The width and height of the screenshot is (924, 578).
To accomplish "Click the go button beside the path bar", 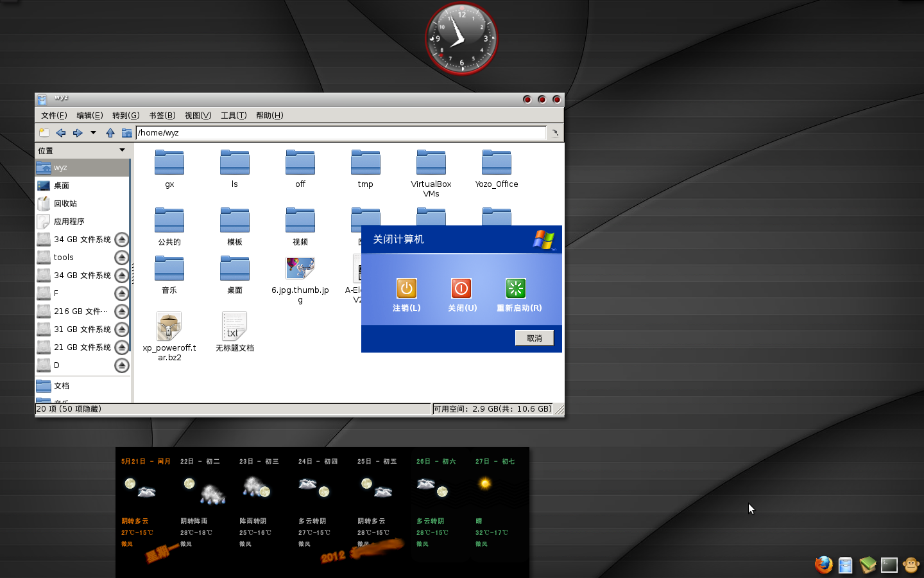I will pyautogui.click(x=555, y=133).
